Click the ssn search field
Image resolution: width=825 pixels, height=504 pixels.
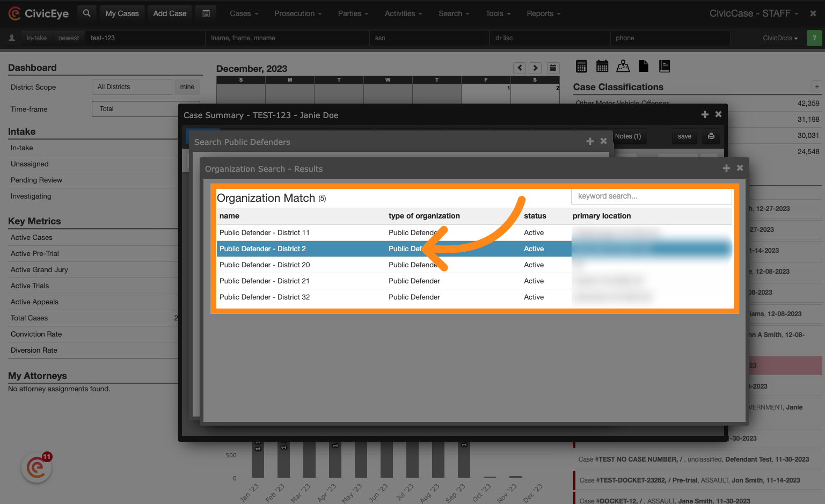tap(429, 38)
